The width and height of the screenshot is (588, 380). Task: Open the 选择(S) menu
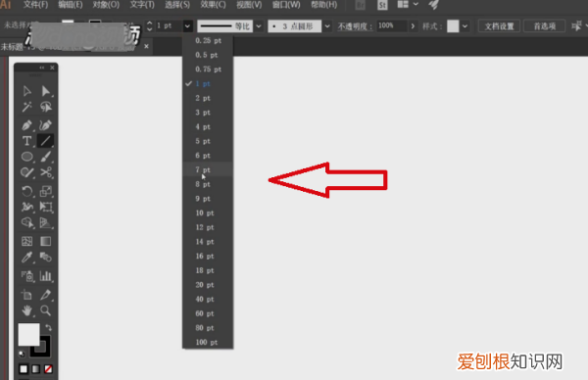point(177,5)
